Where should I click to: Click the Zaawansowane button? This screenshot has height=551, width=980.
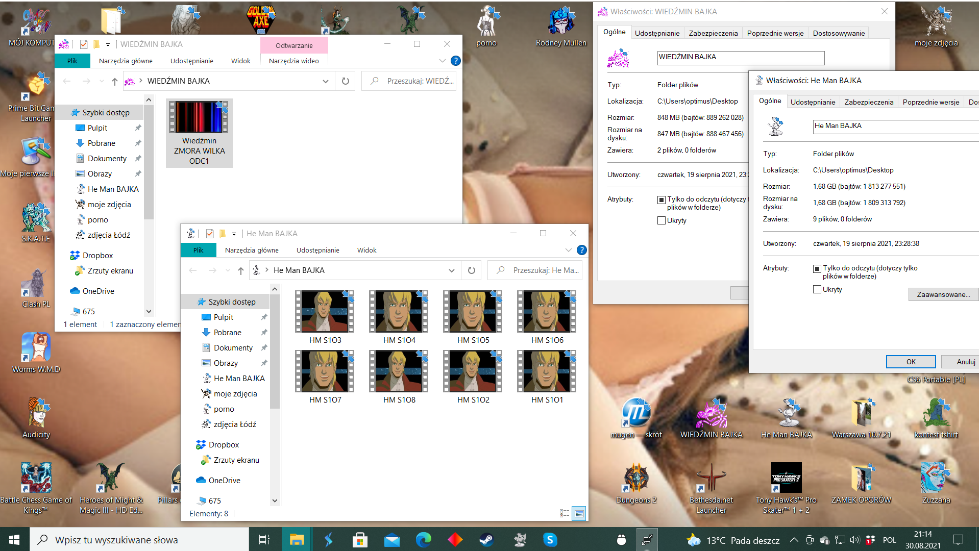click(x=943, y=294)
